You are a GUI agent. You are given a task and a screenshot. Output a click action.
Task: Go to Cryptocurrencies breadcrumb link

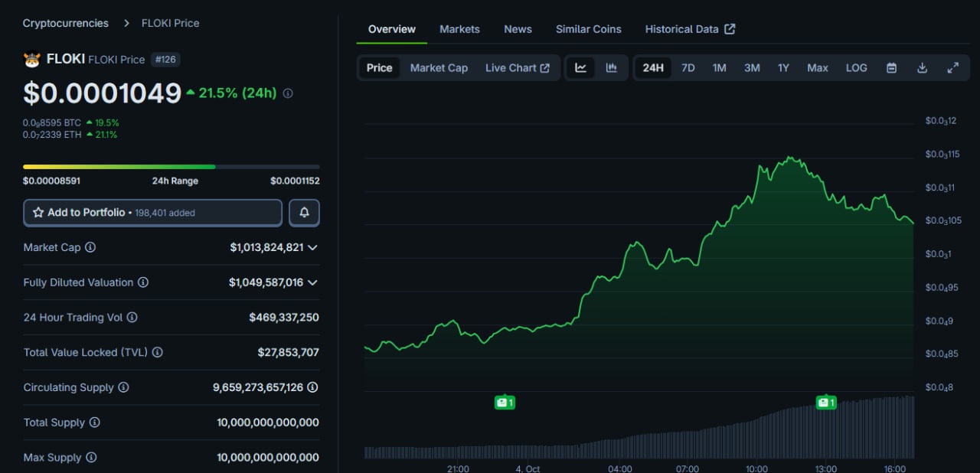66,23
